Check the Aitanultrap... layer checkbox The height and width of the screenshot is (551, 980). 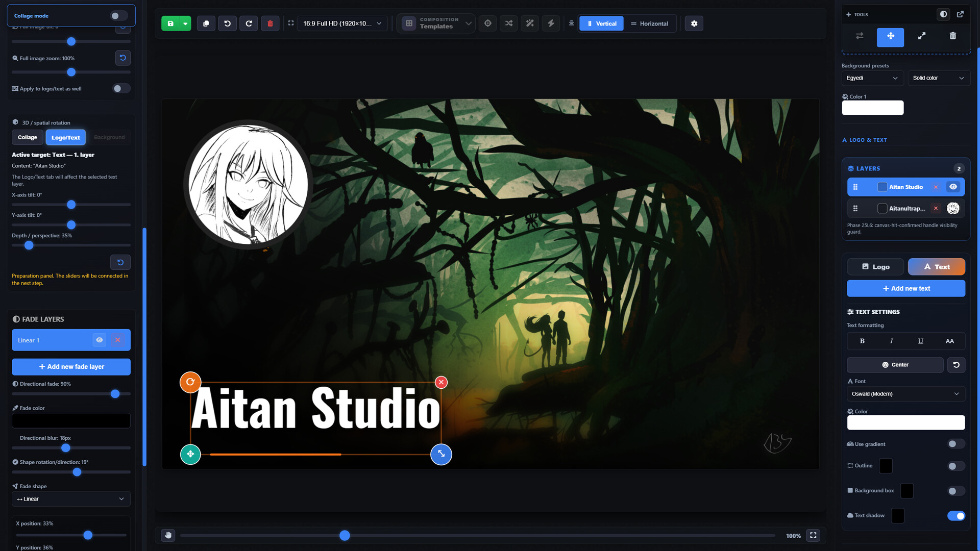[x=882, y=209]
